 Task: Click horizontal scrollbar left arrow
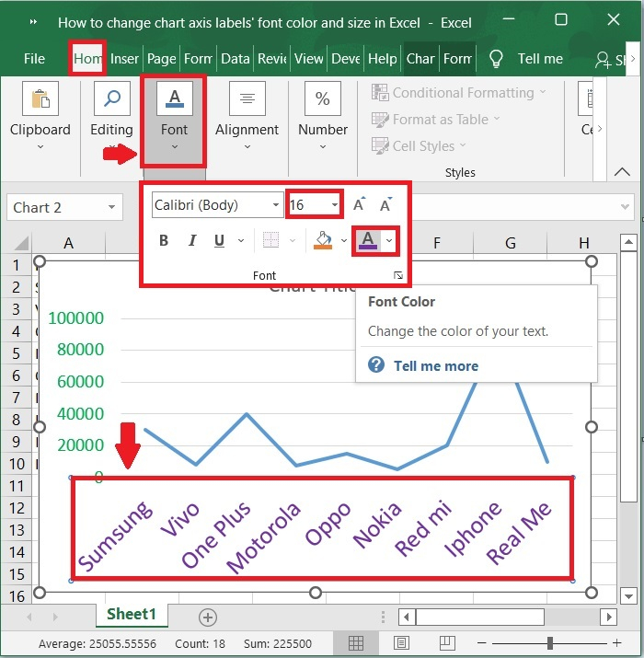click(x=406, y=618)
